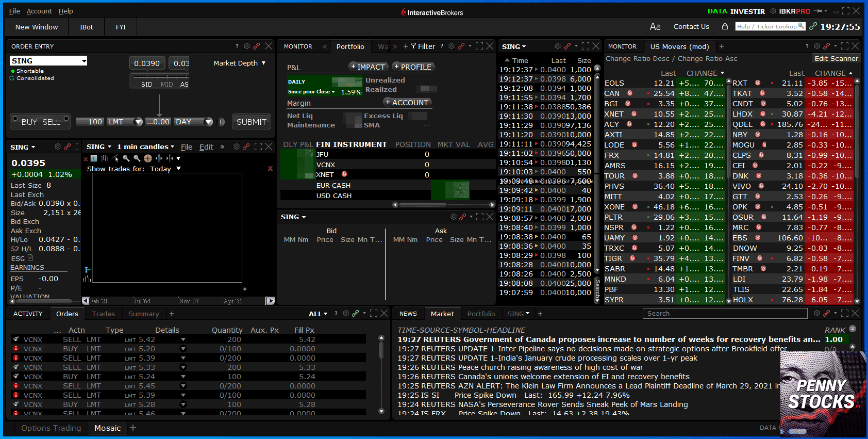Switch to the Trades tab

point(103,314)
